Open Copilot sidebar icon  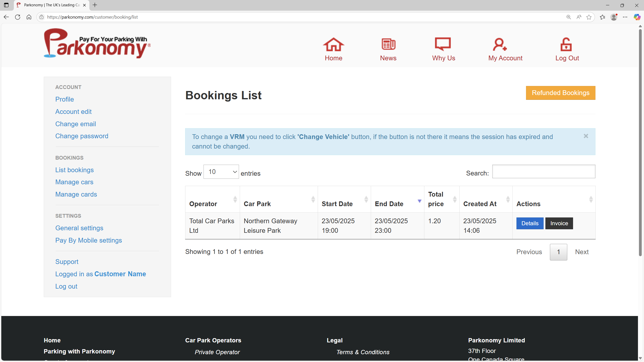tap(637, 17)
